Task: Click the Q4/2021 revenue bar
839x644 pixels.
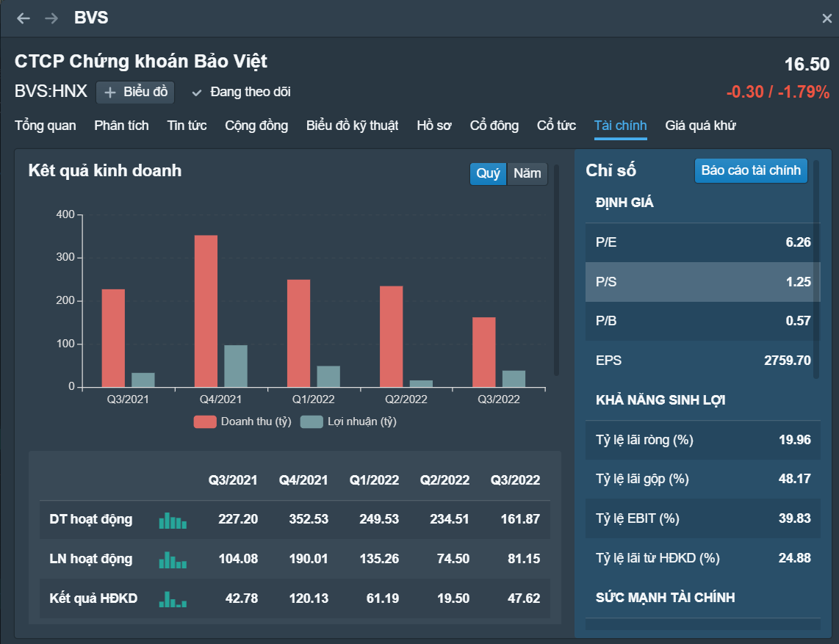Action: tap(206, 311)
